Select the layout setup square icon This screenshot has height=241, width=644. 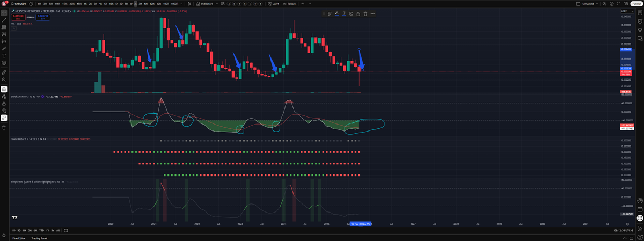click(x=579, y=4)
